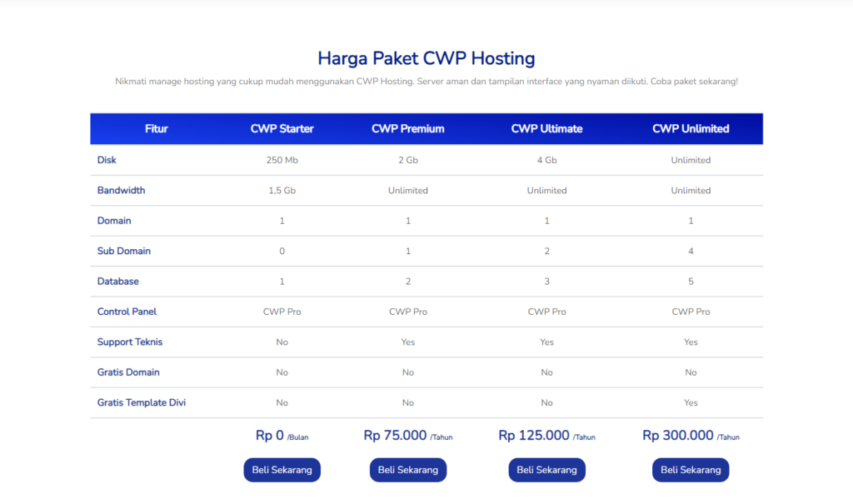
Task: Click Beli Sekarang under CWP Premium
Action: 408,470
